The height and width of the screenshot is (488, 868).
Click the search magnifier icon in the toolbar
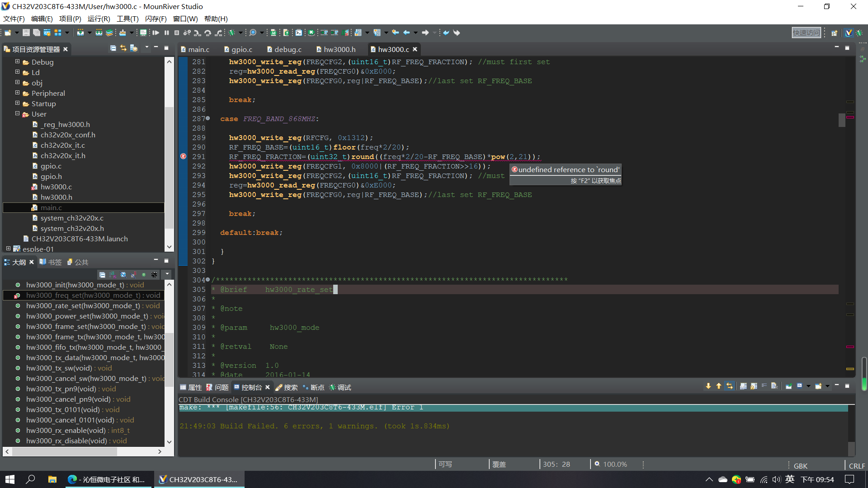253,33
